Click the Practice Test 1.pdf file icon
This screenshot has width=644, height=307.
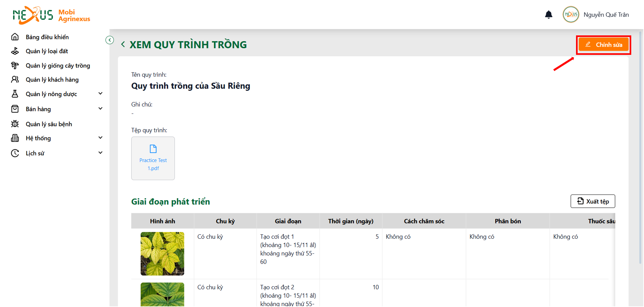153,149
